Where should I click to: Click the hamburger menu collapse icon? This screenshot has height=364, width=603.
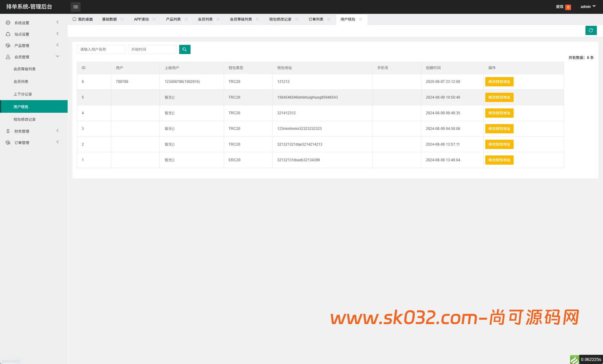75,7
